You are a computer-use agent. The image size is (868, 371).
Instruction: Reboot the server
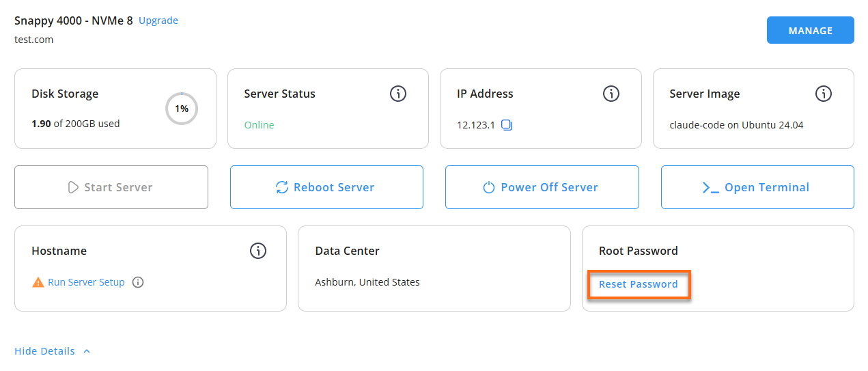click(326, 187)
